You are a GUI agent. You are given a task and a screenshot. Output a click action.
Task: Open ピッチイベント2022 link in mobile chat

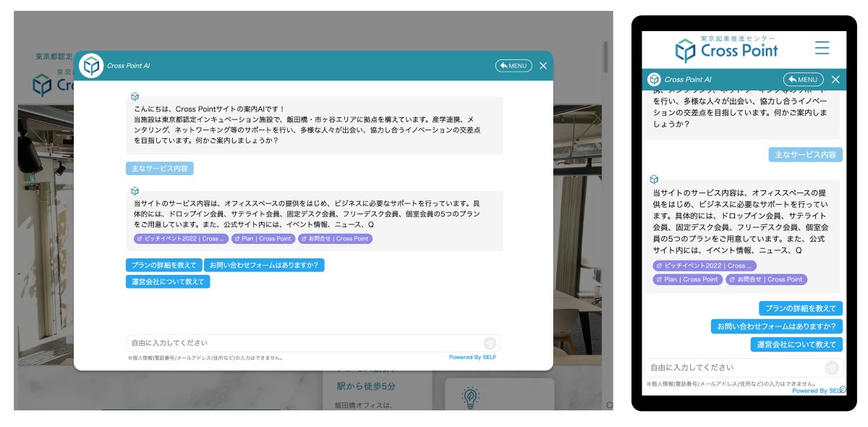[705, 266]
